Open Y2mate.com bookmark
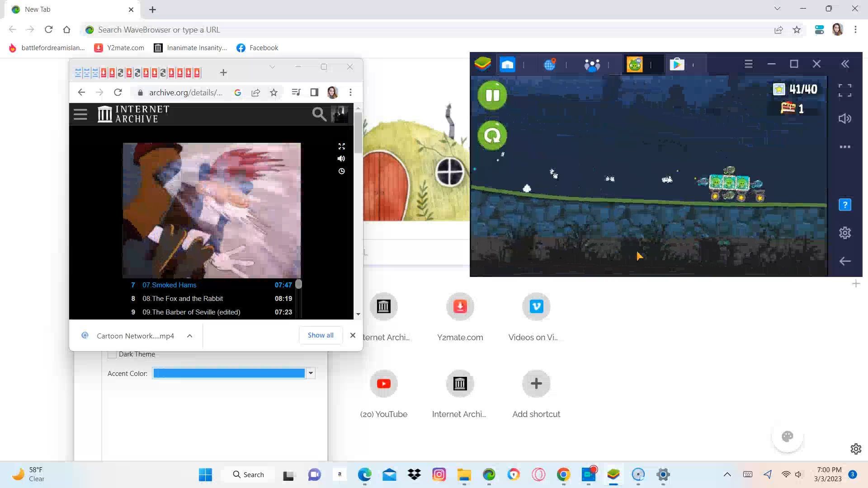 (119, 48)
